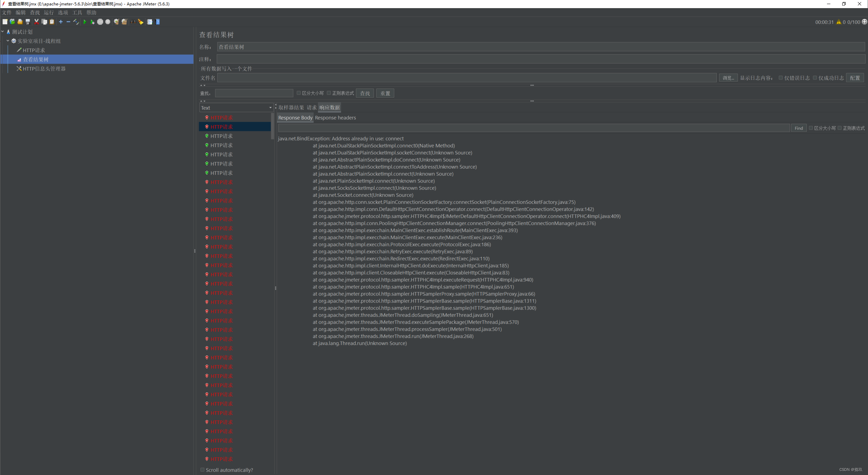Click the blue Help question mark icon
The width and height of the screenshot is (868, 475).
(x=158, y=22)
